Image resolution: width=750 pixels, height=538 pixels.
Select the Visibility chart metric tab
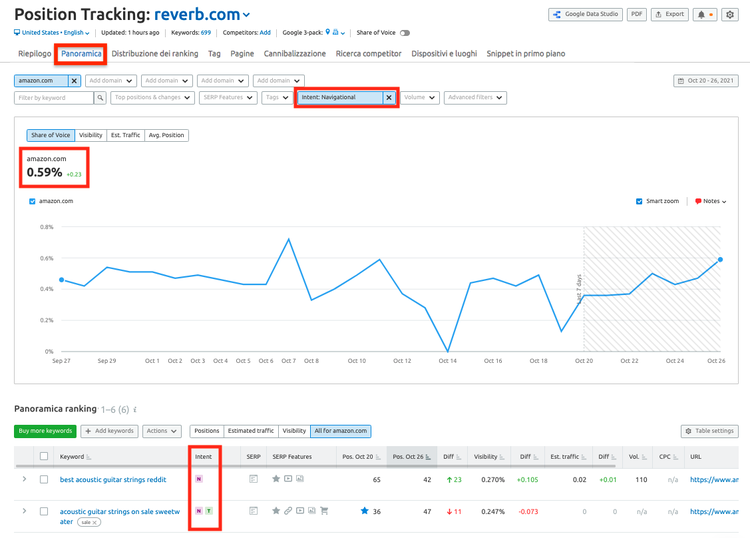point(90,135)
